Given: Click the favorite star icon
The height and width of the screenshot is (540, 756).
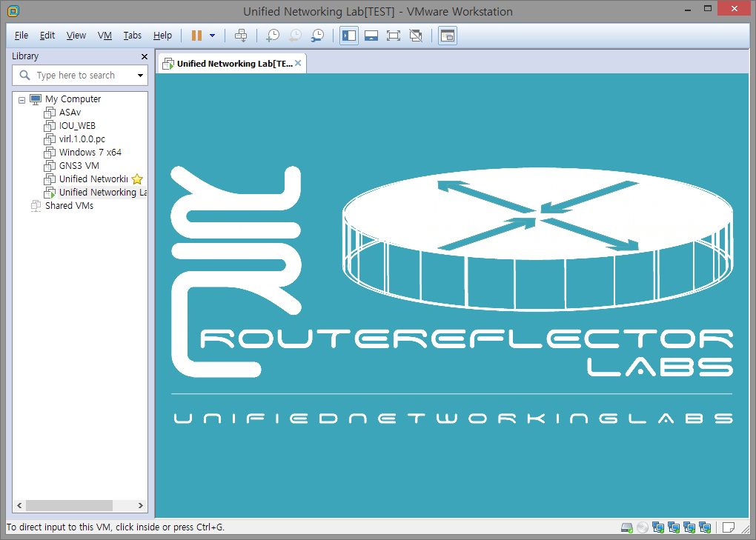Looking at the screenshot, I should click(137, 179).
